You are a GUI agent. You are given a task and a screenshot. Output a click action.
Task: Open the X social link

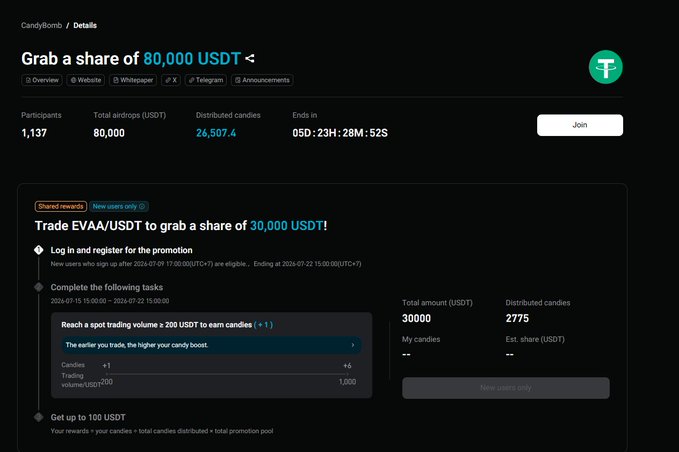(171, 80)
